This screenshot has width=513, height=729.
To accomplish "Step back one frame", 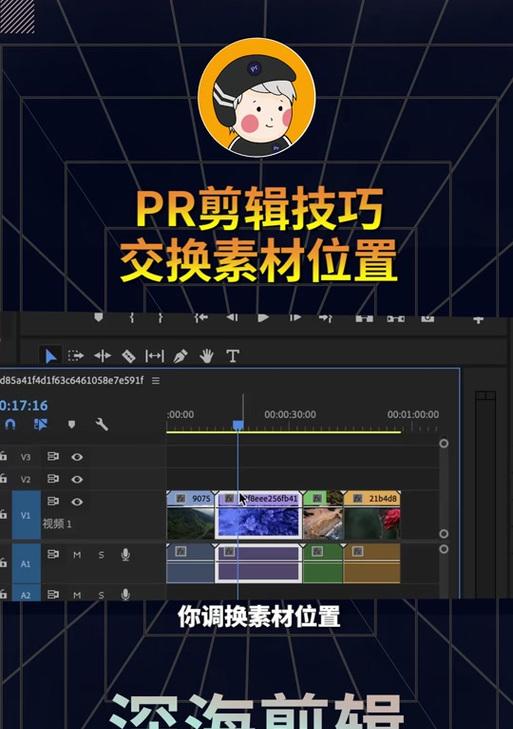I will (232, 318).
